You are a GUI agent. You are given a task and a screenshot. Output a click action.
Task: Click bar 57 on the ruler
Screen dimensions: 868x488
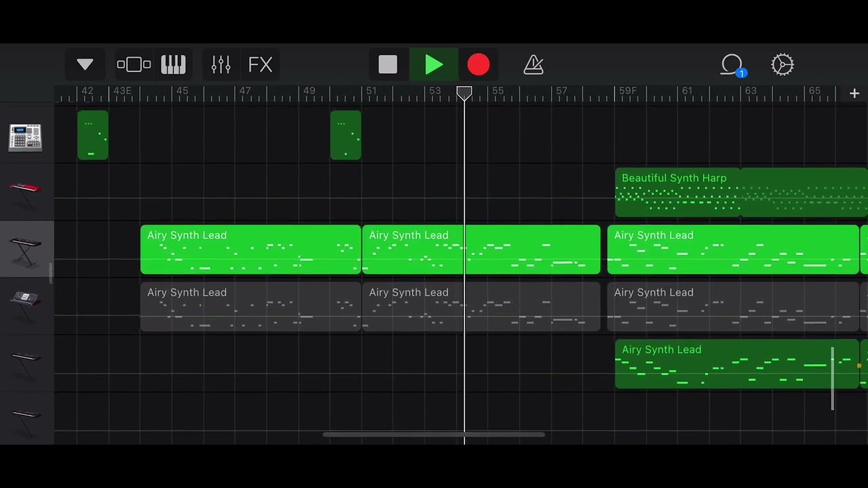[561, 91]
